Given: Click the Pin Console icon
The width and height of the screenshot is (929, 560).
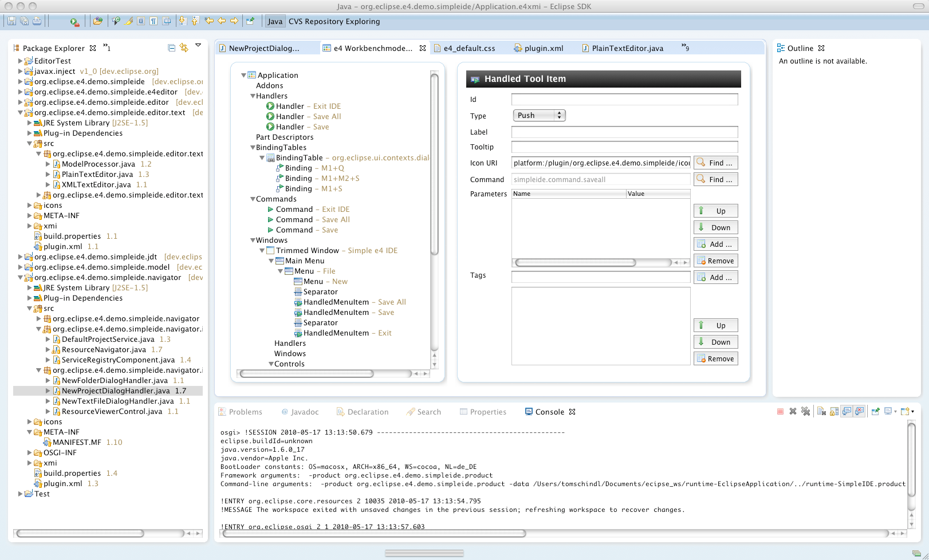Looking at the screenshot, I should coord(875,412).
